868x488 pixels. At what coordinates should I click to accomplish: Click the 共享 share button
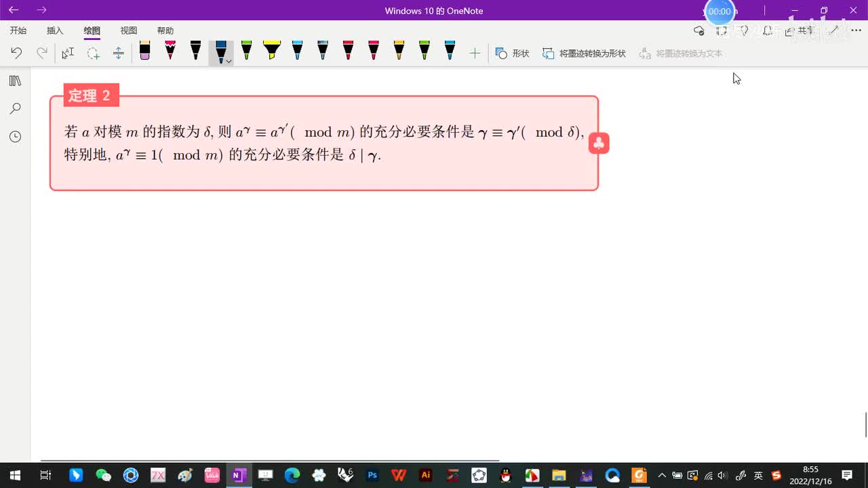800,30
